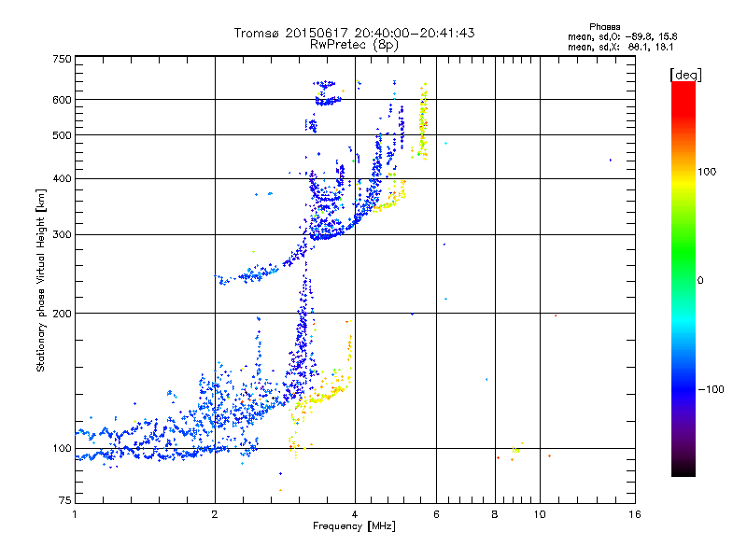Click the 'Stationary phase Virtual Height [km]' axis label

41,281
